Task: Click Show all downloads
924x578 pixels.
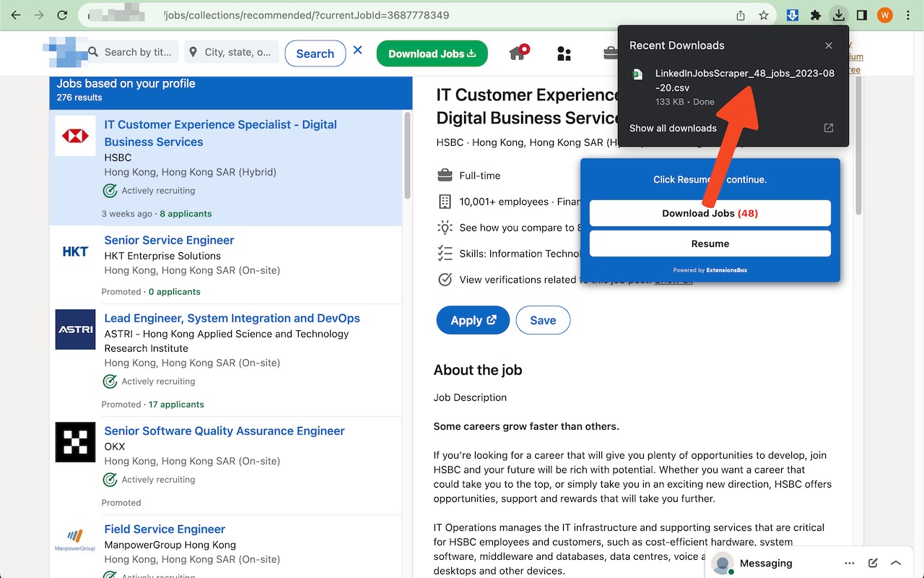Action: pyautogui.click(x=673, y=128)
